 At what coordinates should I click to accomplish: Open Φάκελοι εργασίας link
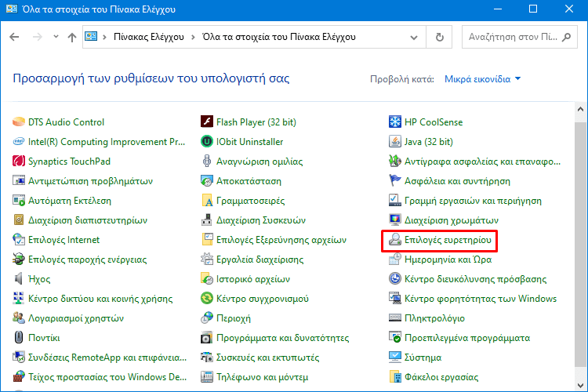[441, 376]
